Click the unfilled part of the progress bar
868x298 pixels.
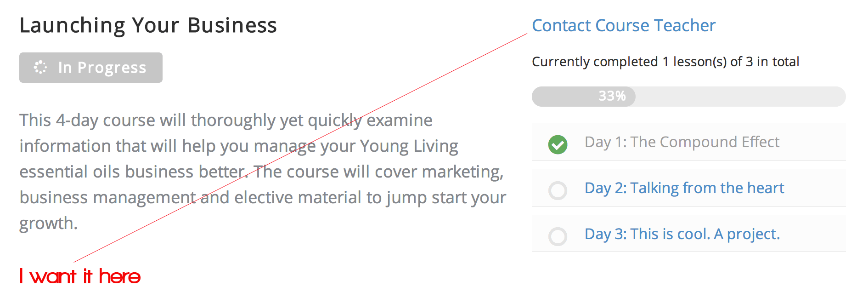click(740, 97)
